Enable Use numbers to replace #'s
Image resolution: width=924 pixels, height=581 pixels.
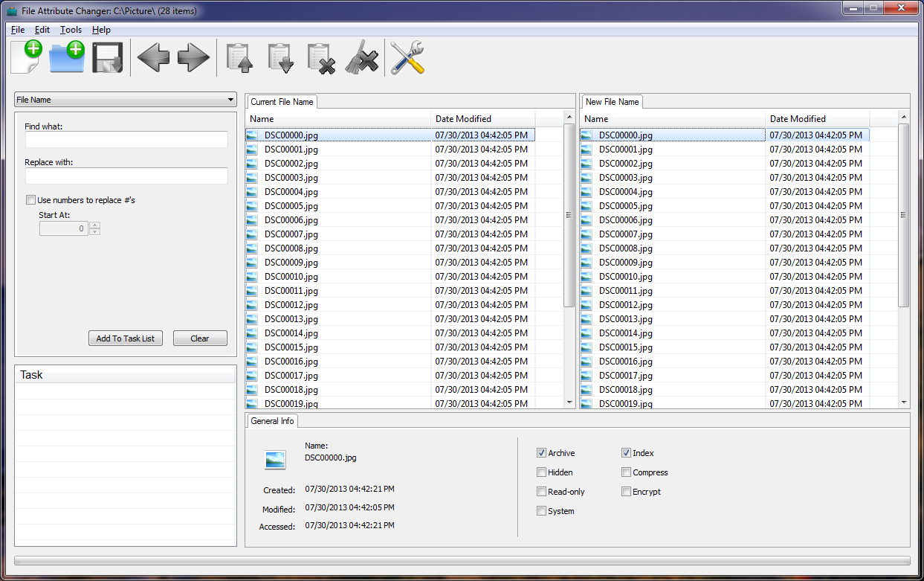click(x=30, y=199)
